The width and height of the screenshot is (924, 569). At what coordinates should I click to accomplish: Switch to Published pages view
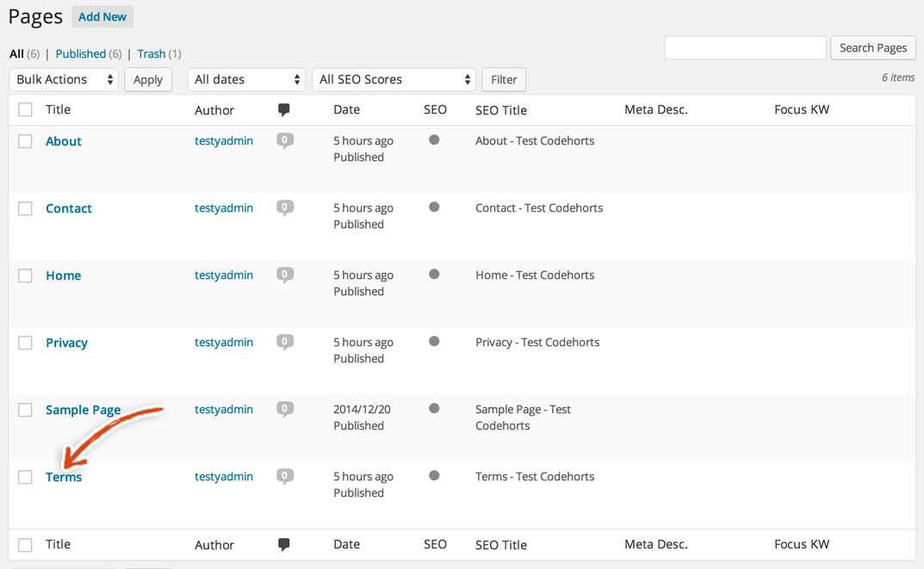(81, 54)
